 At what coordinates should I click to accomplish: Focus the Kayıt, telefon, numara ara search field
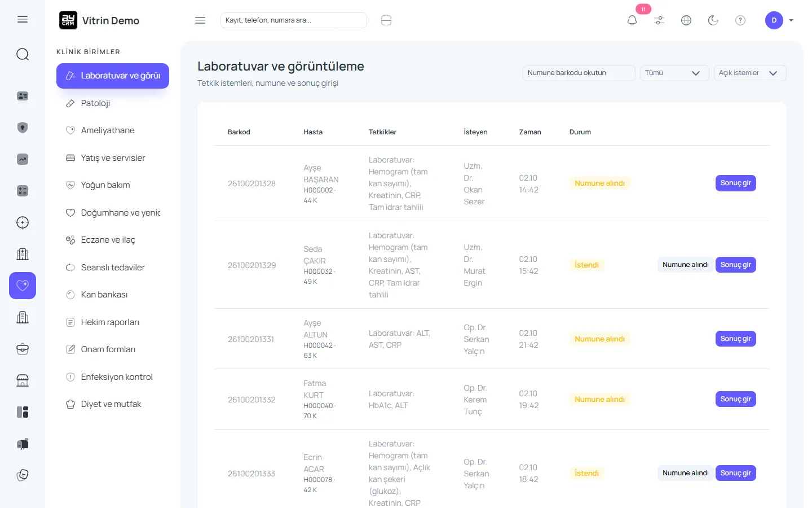coord(294,20)
